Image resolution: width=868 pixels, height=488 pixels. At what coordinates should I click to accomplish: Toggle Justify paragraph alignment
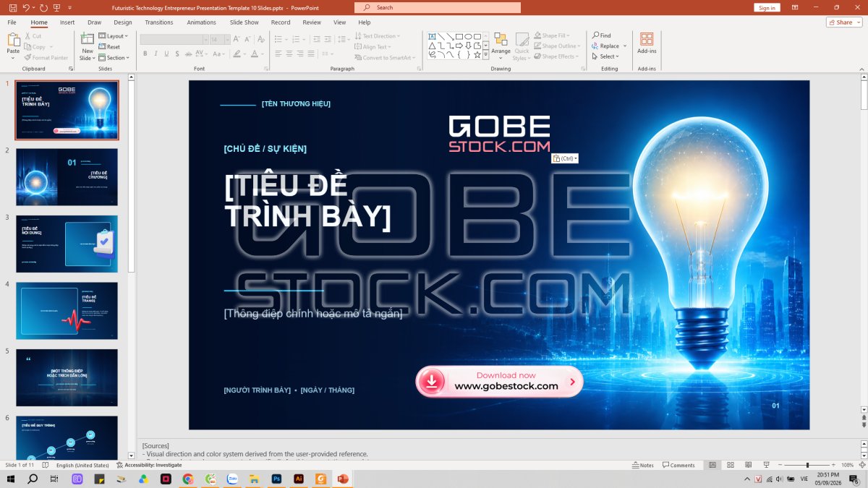click(311, 53)
